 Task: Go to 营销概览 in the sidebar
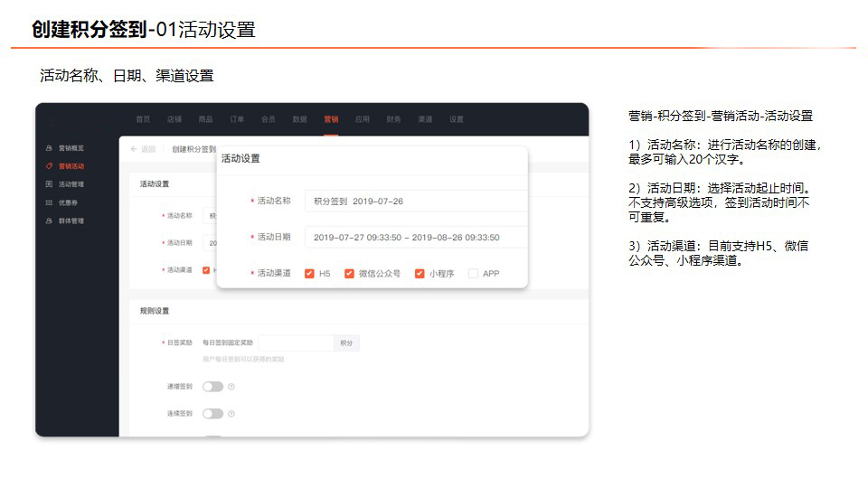point(71,148)
